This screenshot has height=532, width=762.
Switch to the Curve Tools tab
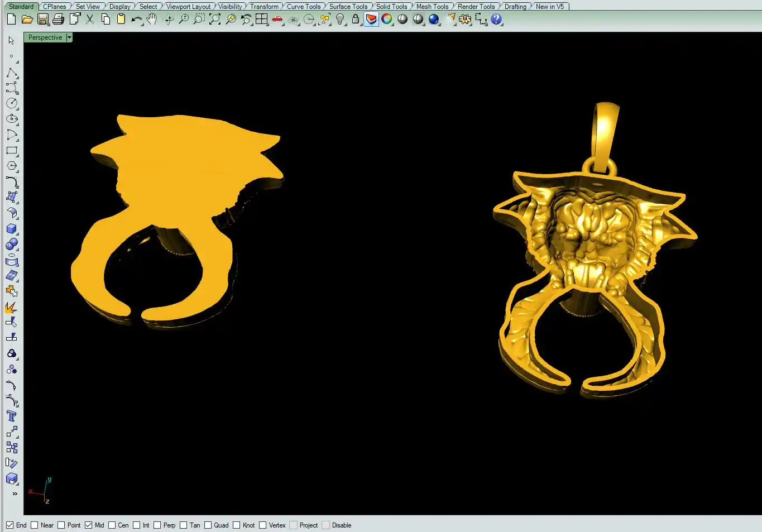pos(303,7)
